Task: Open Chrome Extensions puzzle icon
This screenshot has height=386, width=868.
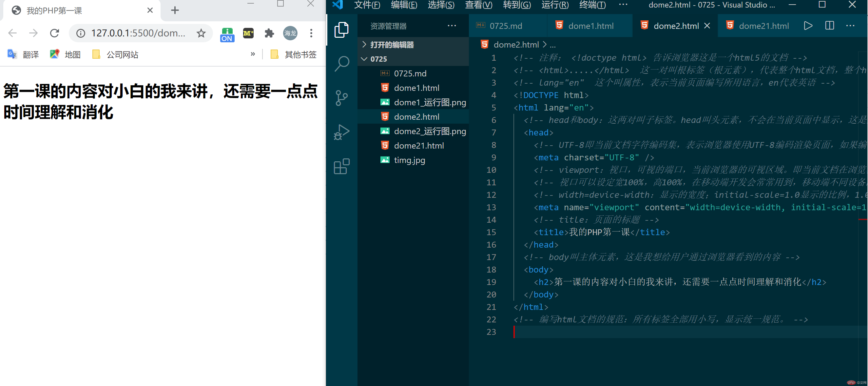Action: tap(269, 33)
